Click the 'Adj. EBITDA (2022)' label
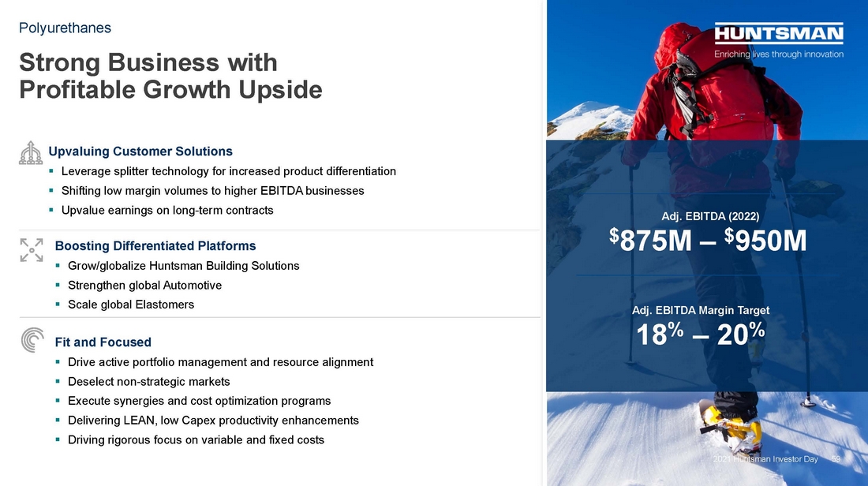 click(710, 216)
